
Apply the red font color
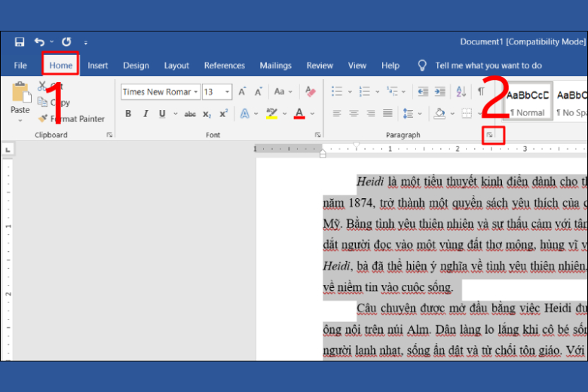[x=299, y=114]
